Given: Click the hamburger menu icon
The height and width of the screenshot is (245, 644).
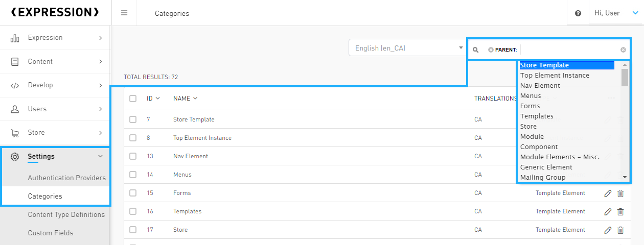Looking at the screenshot, I should coord(124,13).
